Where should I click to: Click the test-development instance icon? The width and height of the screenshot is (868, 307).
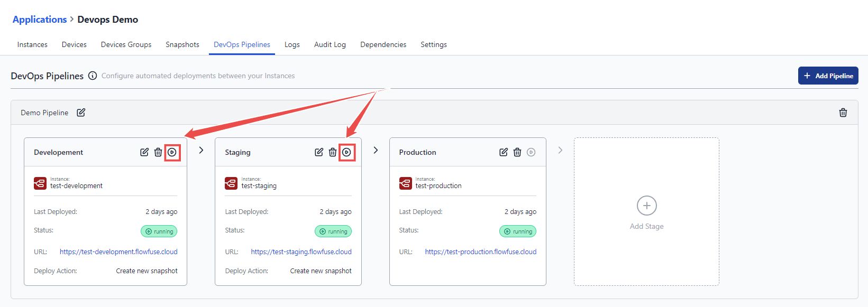click(40, 183)
